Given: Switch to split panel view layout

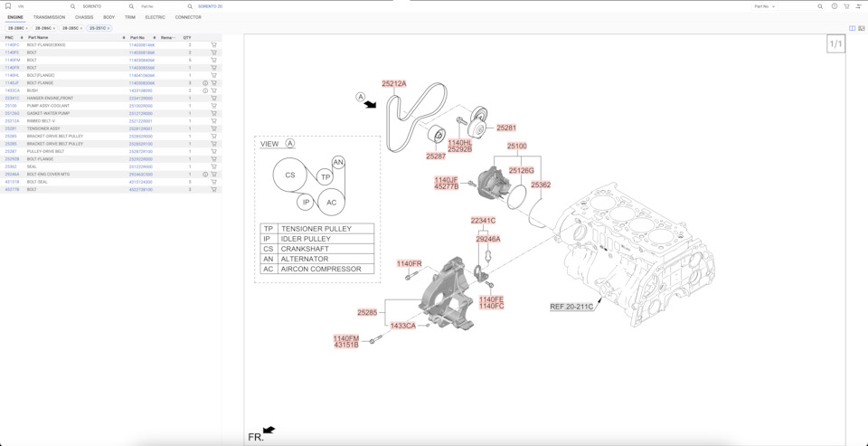Looking at the screenshot, I should pos(852,28).
